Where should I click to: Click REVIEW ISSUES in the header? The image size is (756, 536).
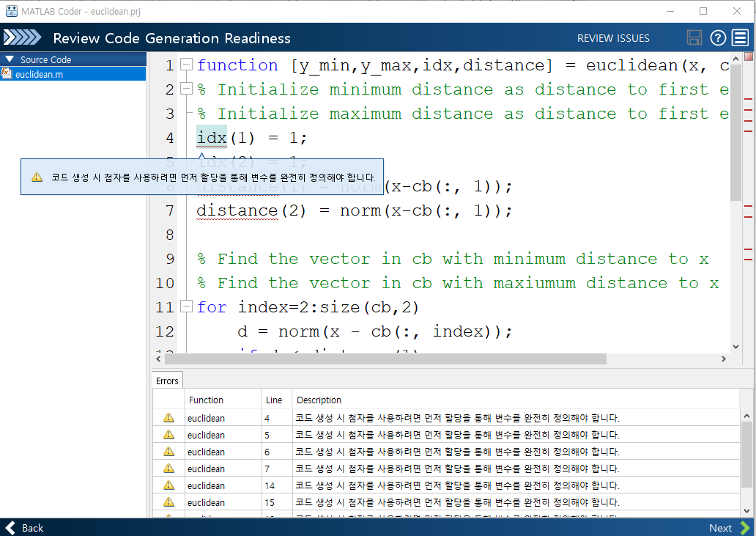tap(613, 38)
